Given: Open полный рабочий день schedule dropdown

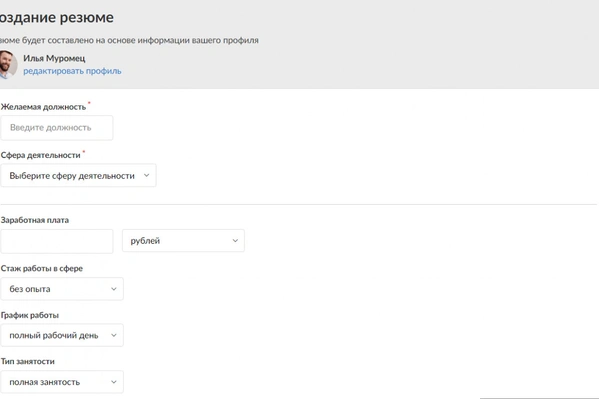Looking at the screenshot, I should point(62,335).
